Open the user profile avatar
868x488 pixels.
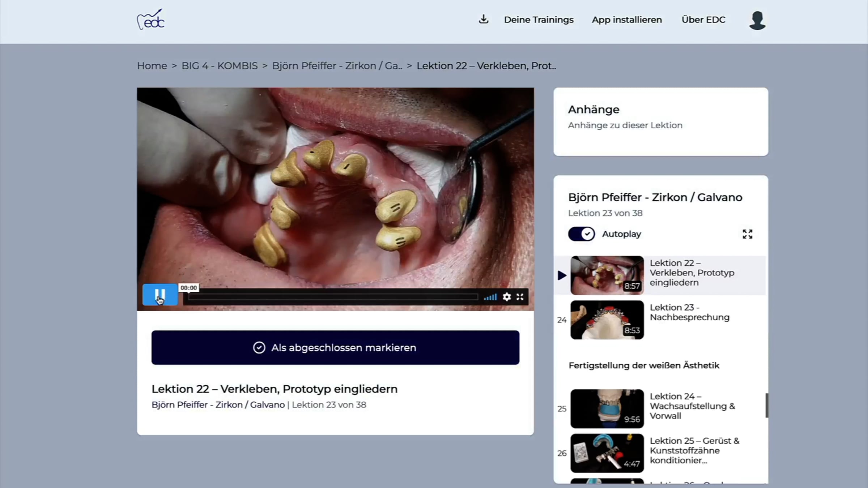click(x=757, y=21)
